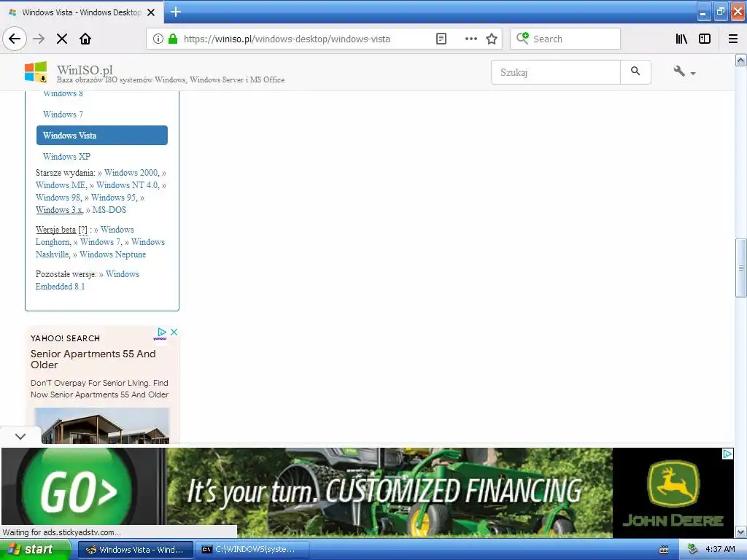This screenshot has width=747, height=560.
Task: Open the Library bookshelf icon
Action: (681, 39)
